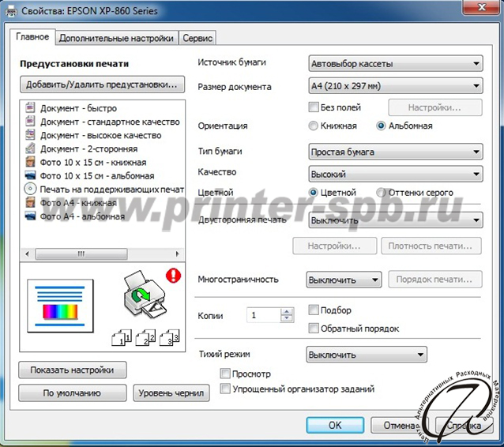Viewport: 504px width, 447px height.
Task: Choose 'Оттенки серого' grayscale radio
Action: (x=381, y=193)
